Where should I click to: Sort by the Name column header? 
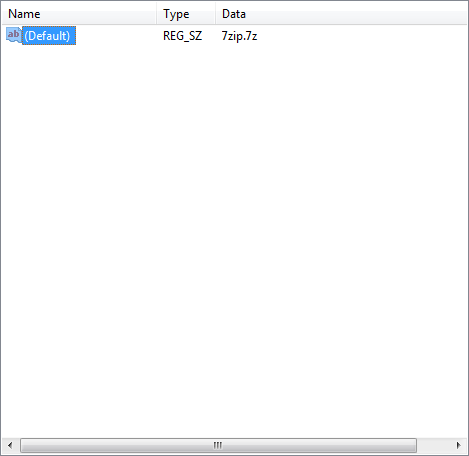click(x=79, y=14)
